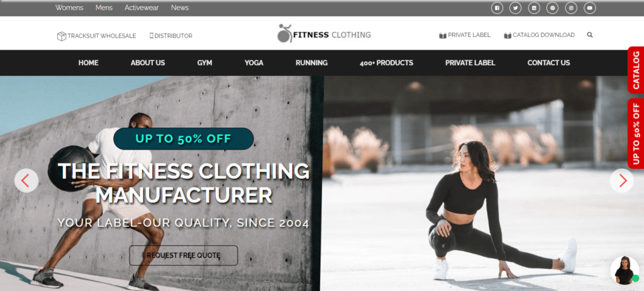The width and height of the screenshot is (644, 291).
Task: Advance carousel with right arrow
Action: [622, 180]
